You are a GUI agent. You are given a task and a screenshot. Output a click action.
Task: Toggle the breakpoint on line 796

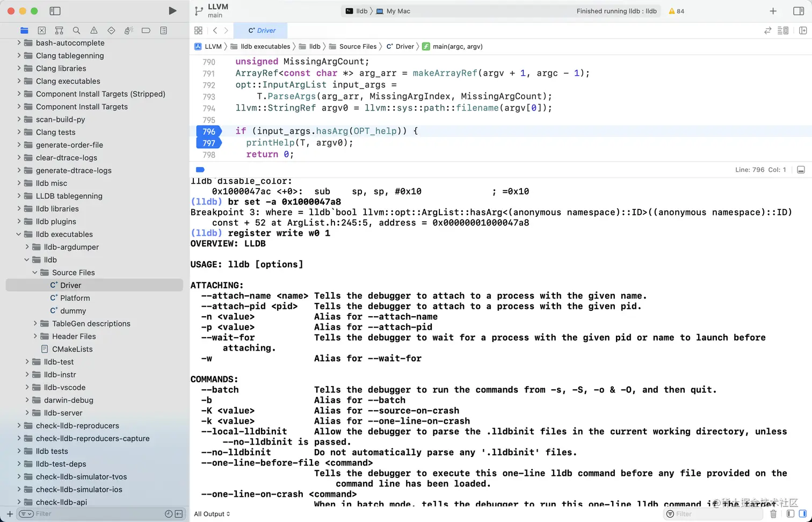point(208,132)
